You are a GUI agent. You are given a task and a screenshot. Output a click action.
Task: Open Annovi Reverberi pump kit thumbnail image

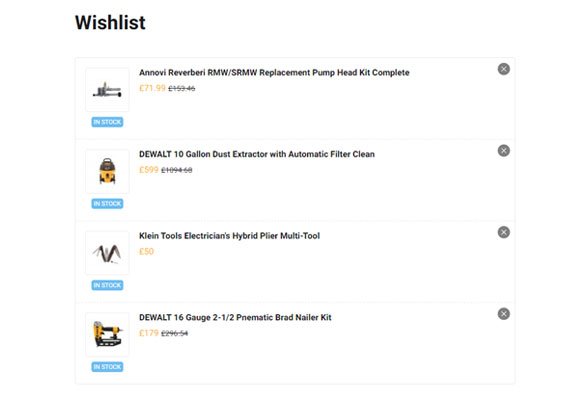[x=107, y=90]
